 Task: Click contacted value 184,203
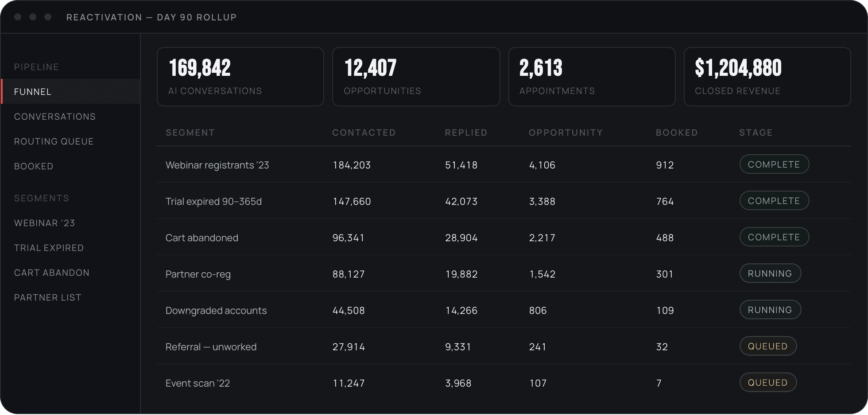click(x=352, y=165)
